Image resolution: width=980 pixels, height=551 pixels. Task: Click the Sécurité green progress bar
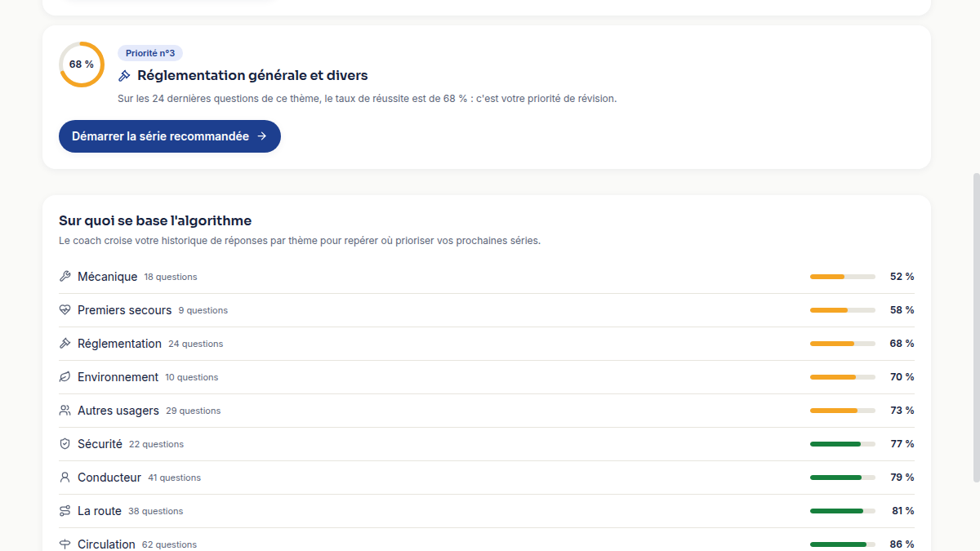843,444
